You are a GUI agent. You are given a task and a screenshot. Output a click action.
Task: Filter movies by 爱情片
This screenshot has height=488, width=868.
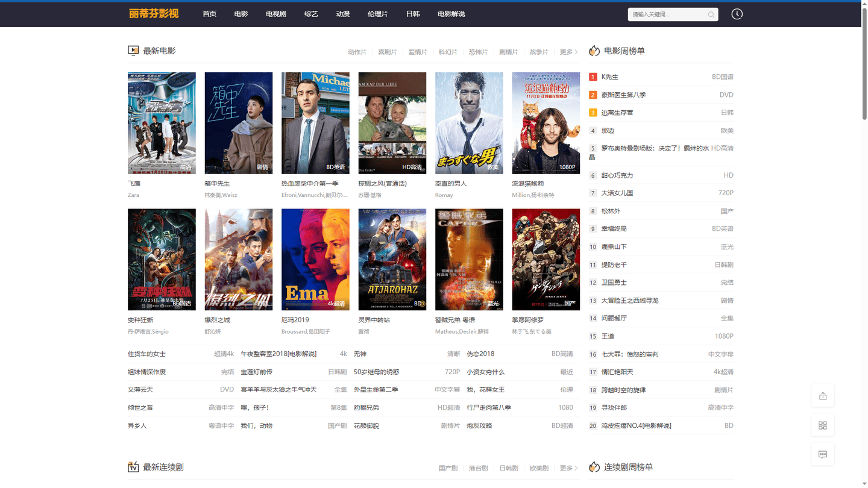click(418, 52)
